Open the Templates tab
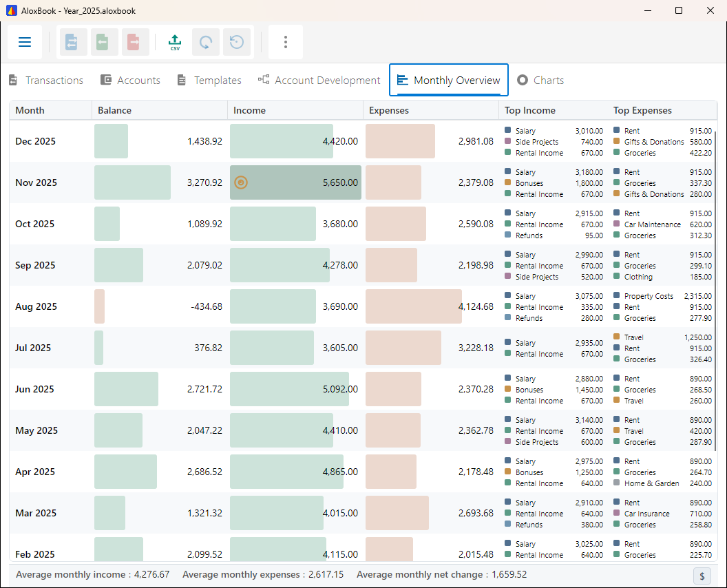This screenshot has width=727, height=588. [209, 81]
